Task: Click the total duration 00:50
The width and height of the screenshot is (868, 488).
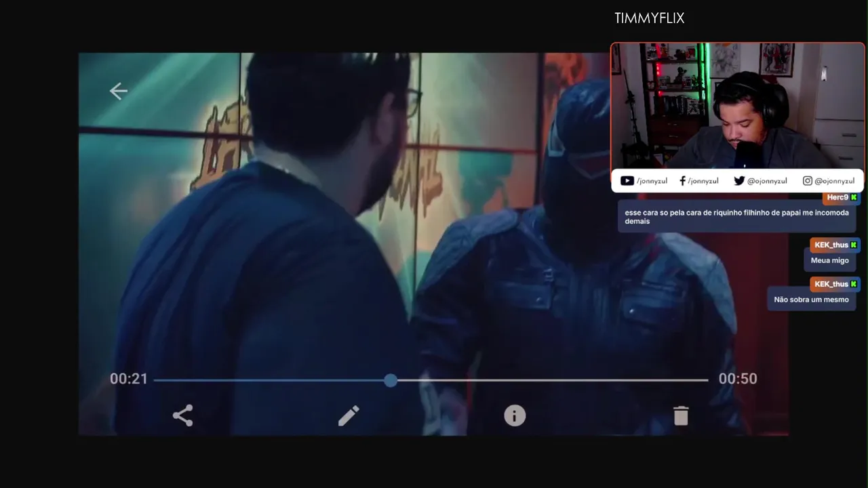Action: tap(738, 379)
